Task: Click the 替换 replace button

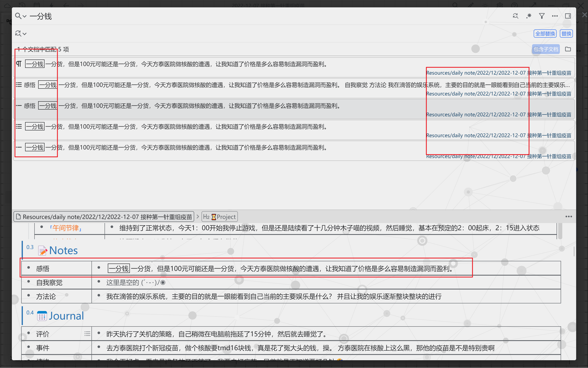Action: [566, 34]
